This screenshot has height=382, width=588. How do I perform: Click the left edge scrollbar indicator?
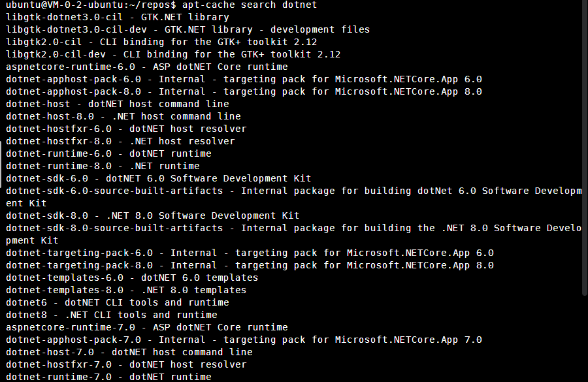click(1, 160)
